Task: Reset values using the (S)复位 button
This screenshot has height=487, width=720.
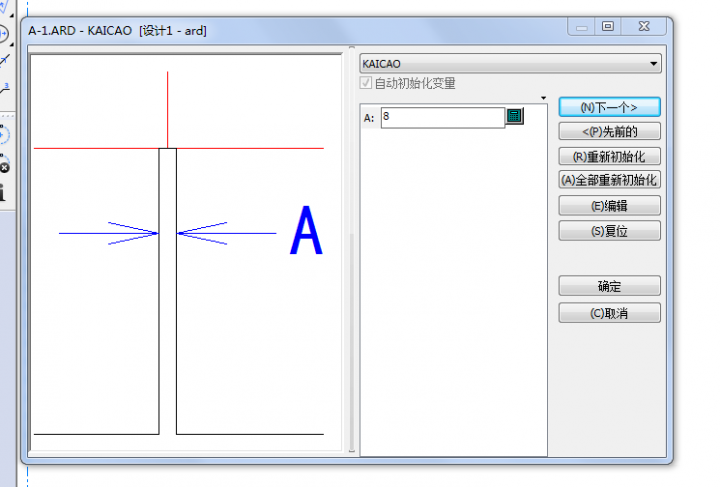Action: (609, 231)
